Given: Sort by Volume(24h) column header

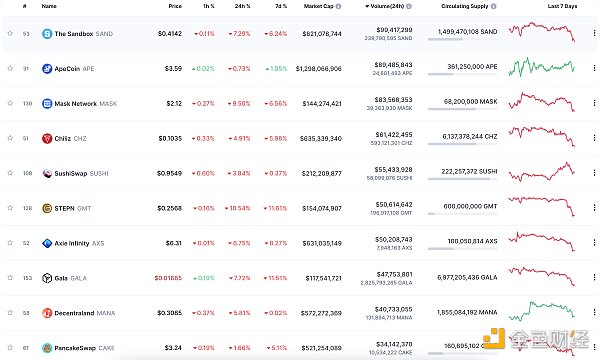Looking at the screenshot, I should pos(387,6).
